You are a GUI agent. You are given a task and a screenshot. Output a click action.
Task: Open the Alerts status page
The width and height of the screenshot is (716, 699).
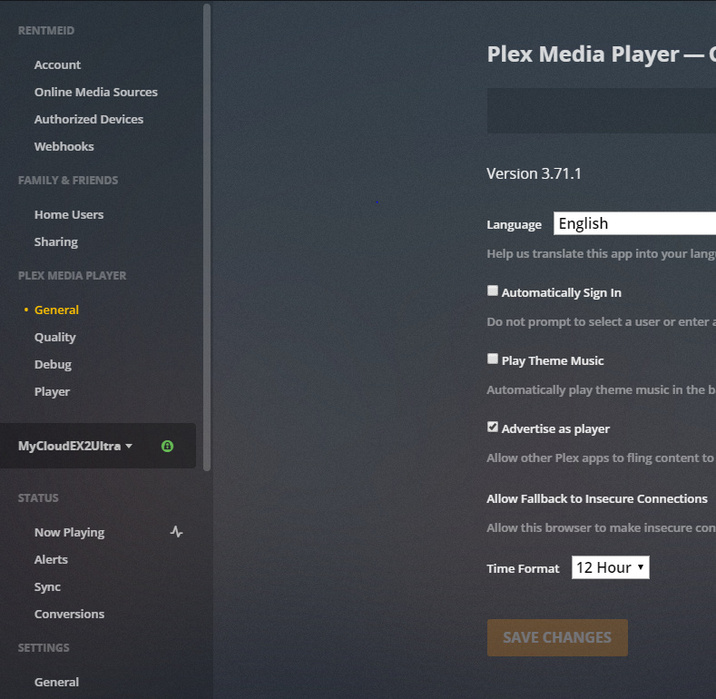tap(51, 560)
